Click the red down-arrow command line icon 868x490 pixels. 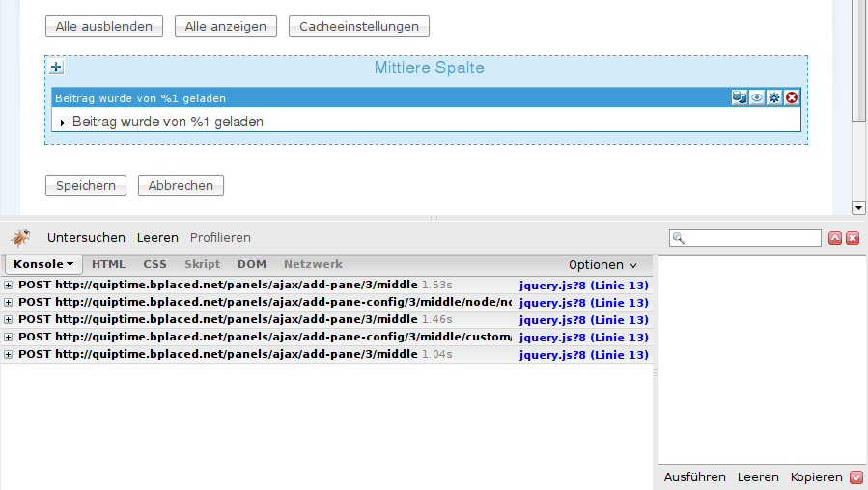coord(855,477)
